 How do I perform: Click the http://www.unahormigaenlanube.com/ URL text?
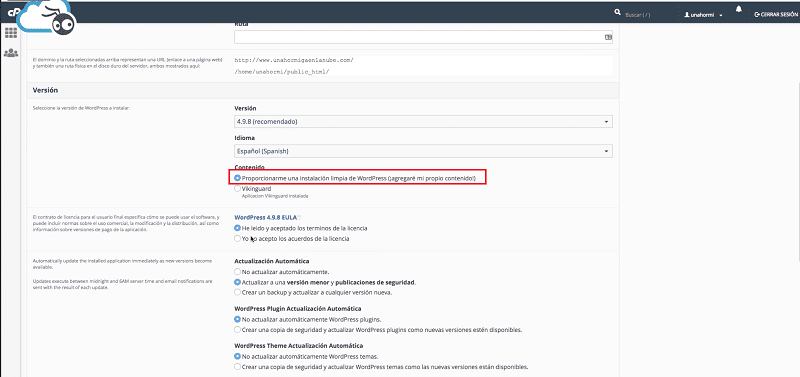pos(294,60)
